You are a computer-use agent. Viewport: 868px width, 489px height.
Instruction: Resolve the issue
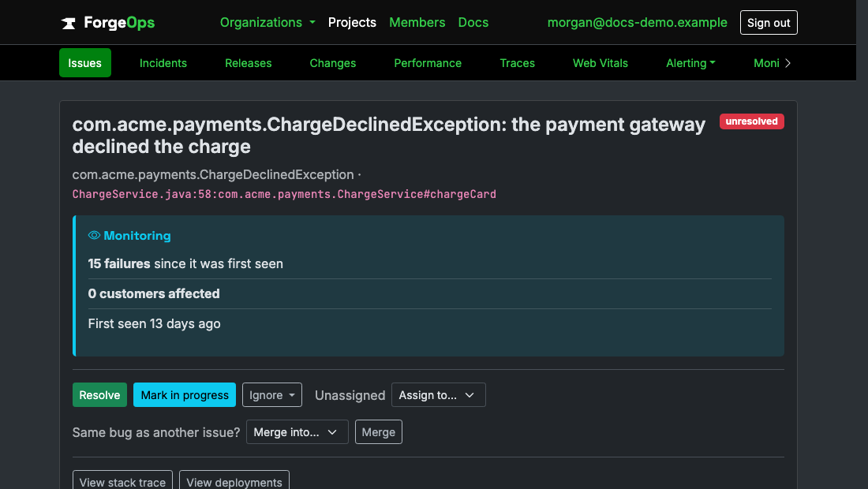pos(99,395)
